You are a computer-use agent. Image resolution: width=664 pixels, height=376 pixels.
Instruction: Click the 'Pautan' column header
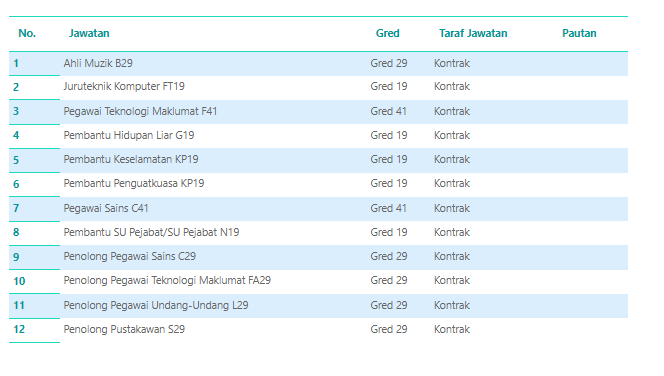pyautogui.click(x=579, y=33)
